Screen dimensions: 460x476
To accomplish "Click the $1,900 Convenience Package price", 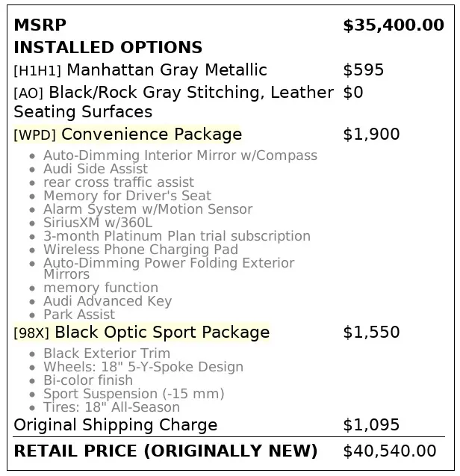I will [x=371, y=135].
